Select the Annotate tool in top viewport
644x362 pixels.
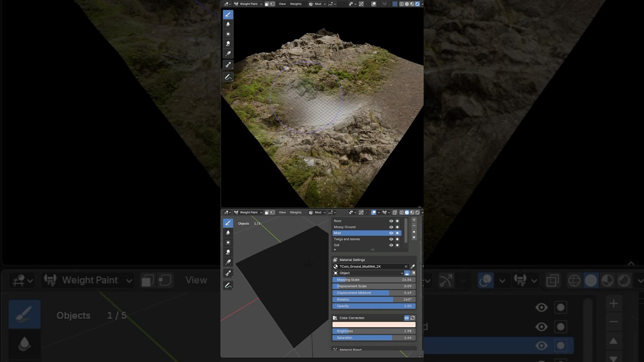click(228, 77)
